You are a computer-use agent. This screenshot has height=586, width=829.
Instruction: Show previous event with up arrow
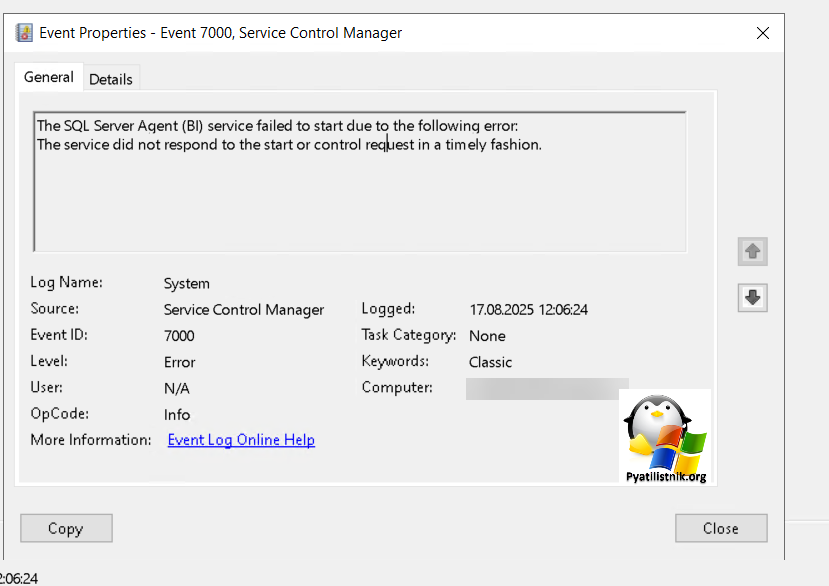pyautogui.click(x=752, y=251)
